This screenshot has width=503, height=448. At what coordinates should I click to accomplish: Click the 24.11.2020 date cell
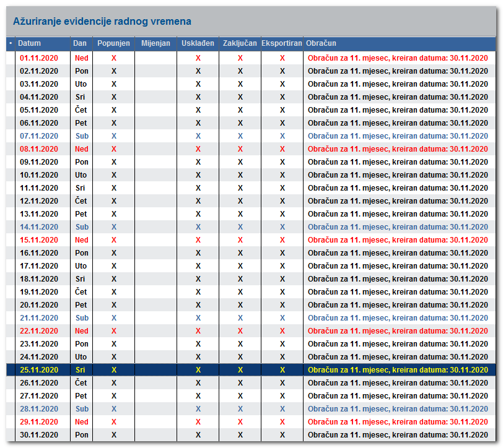(x=39, y=357)
